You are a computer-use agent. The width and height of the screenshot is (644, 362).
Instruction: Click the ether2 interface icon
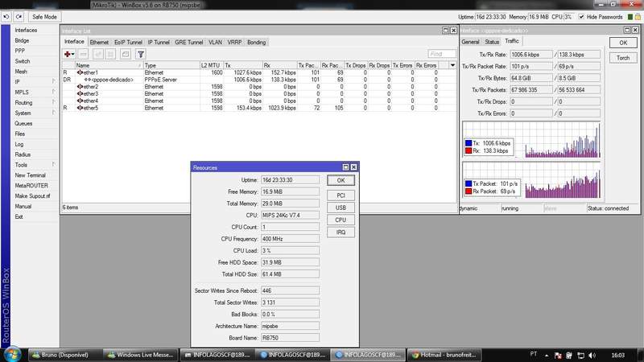80,87
